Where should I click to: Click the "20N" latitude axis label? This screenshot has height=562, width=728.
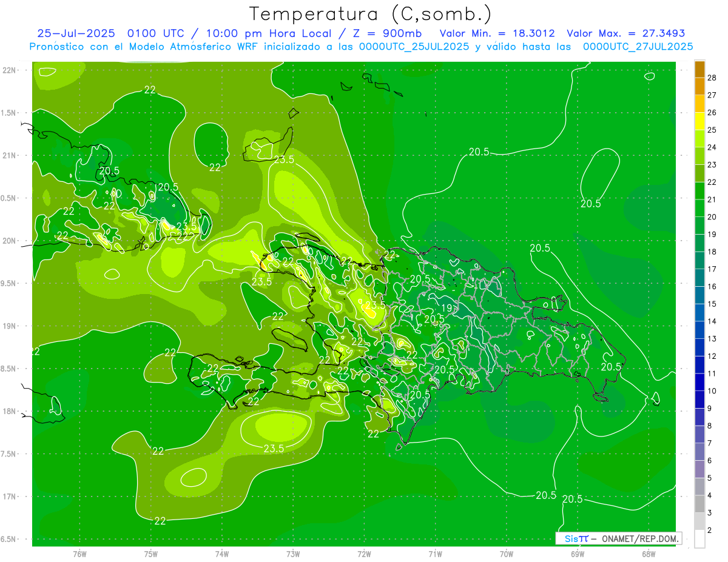(9, 241)
